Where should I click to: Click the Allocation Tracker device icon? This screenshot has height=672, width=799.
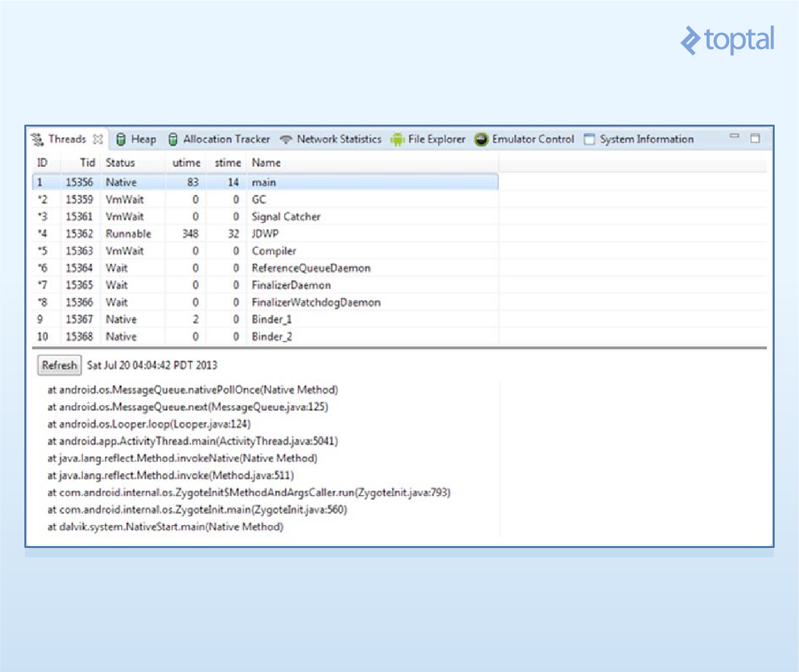coord(172,139)
